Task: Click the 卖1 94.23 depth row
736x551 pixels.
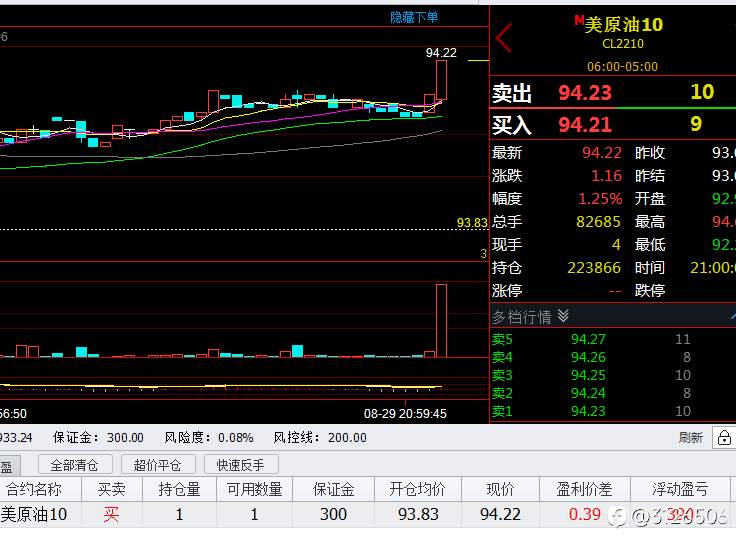Action: [x=613, y=411]
